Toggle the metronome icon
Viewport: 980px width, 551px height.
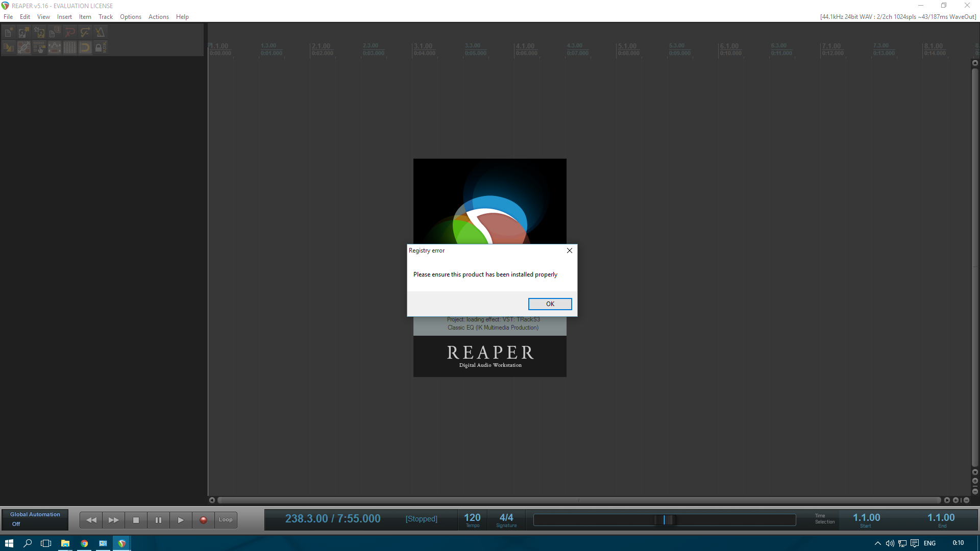[101, 33]
